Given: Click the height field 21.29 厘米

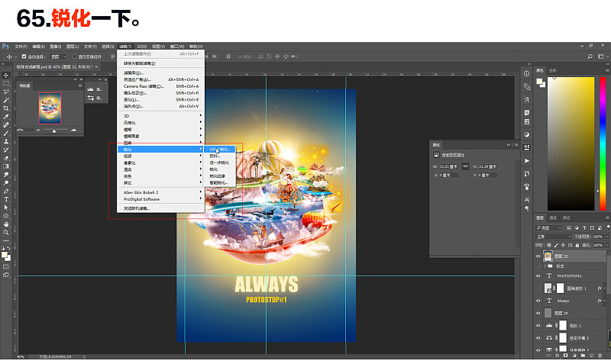Looking at the screenshot, I should [488, 166].
